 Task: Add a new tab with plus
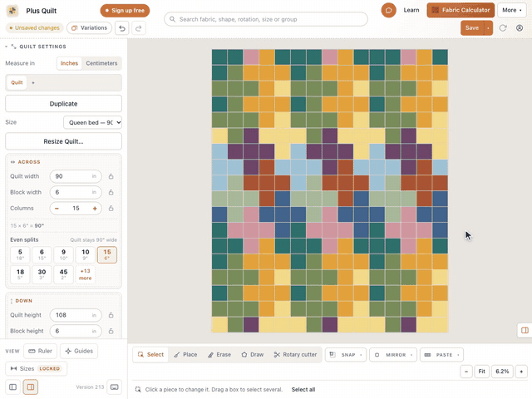click(x=33, y=82)
